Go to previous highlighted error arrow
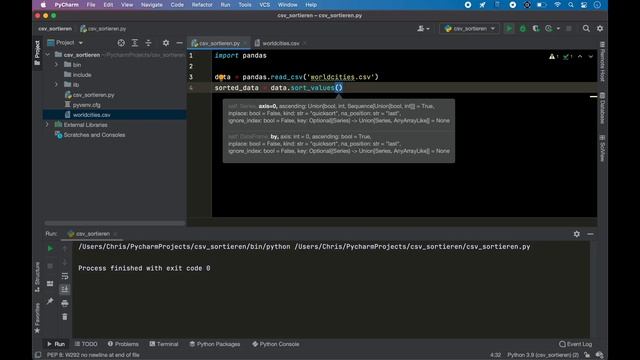This screenshot has height=360, width=640. click(x=580, y=57)
